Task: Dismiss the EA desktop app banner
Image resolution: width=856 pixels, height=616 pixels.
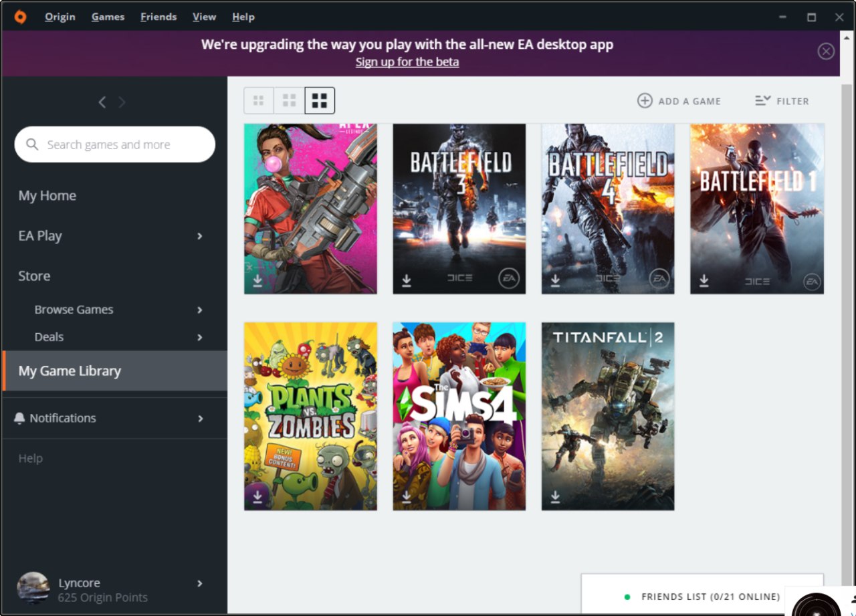Action: pyautogui.click(x=826, y=52)
